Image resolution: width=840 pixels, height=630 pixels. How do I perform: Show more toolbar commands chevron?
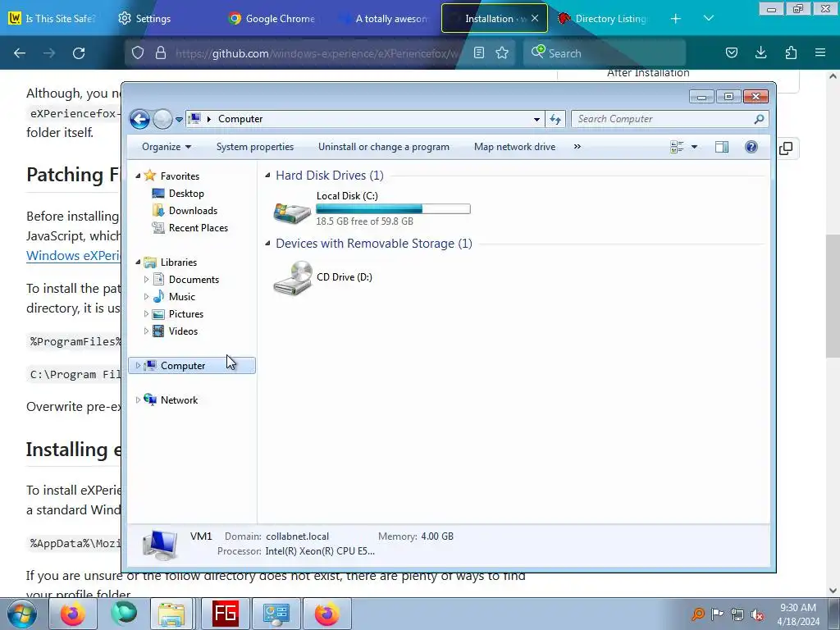[577, 147]
